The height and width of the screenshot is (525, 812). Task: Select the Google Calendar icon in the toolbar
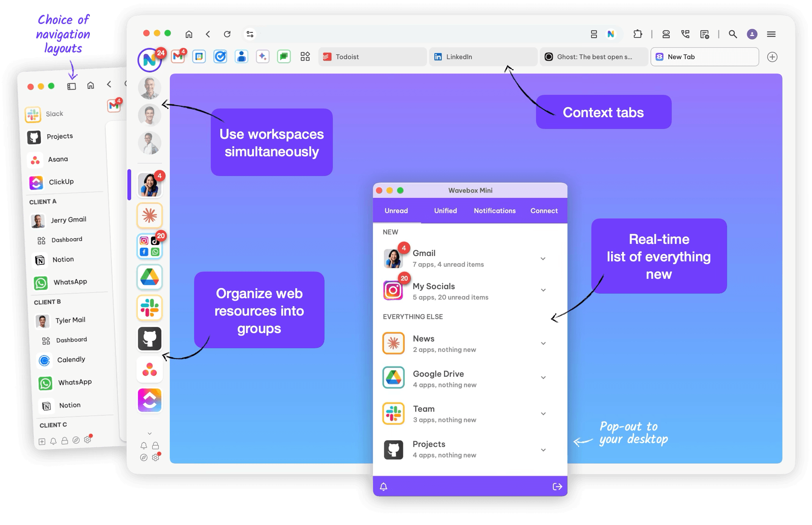click(199, 57)
